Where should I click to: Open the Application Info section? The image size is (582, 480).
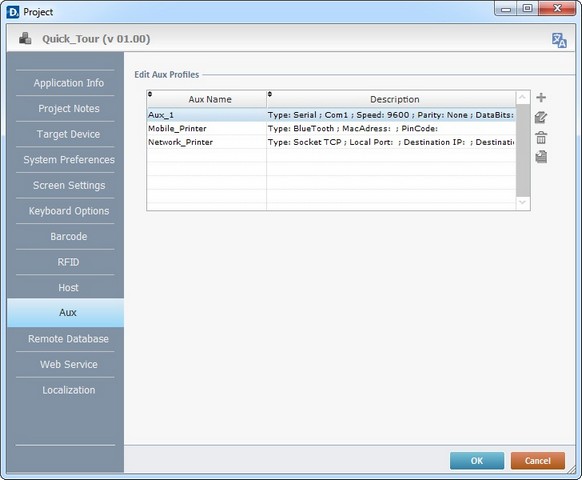point(69,83)
